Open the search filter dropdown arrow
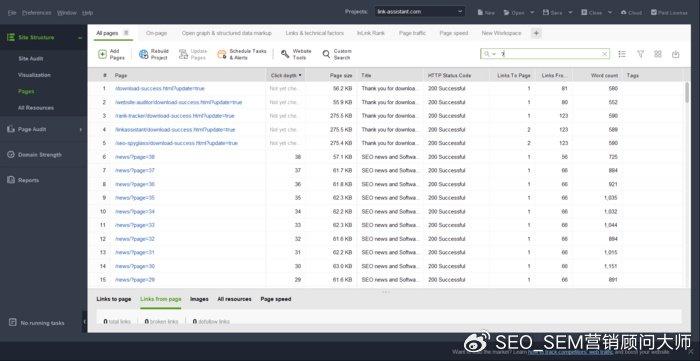This screenshot has height=361, width=700. pyautogui.click(x=494, y=54)
